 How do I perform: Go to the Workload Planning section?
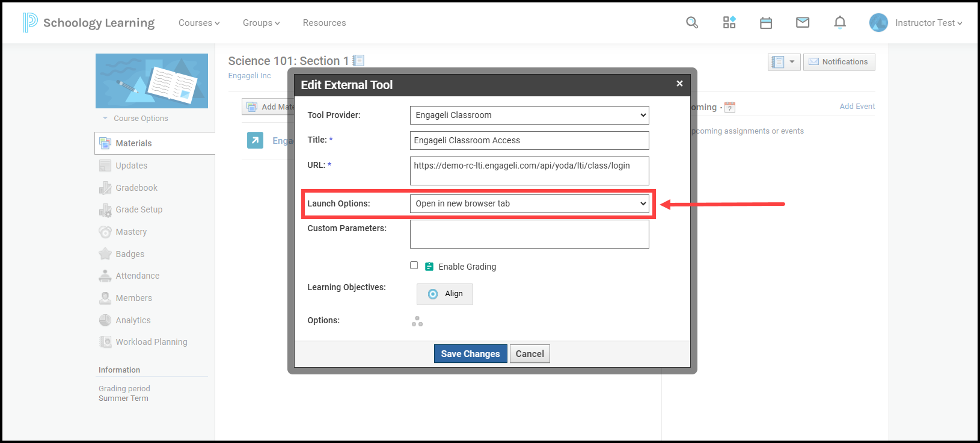click(x=152, y=342)
